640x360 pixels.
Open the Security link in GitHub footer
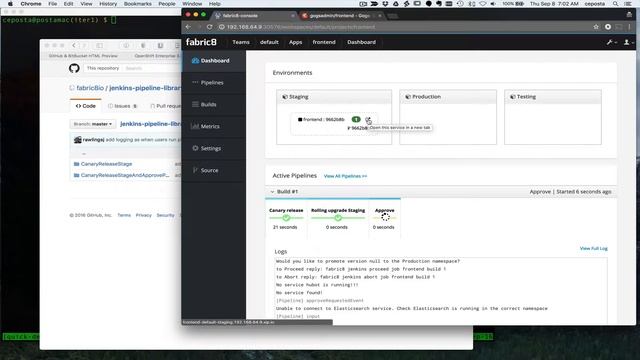point(165,215)
